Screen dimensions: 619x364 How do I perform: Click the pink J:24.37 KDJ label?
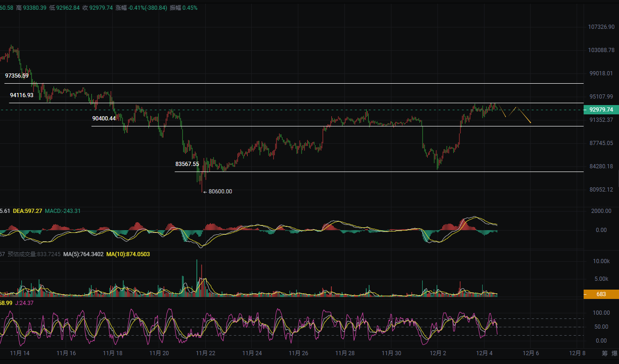coord(24,303)
